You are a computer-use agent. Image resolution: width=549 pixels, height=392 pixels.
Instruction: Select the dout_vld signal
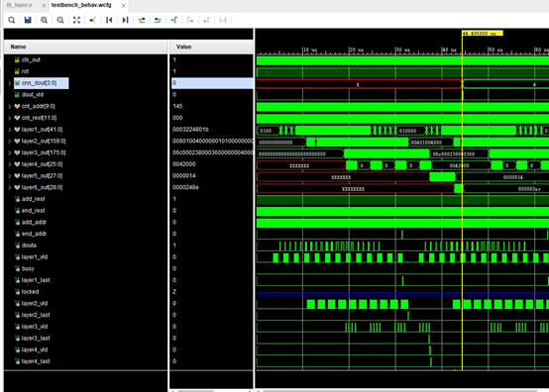pyautogui.click(x=33, y=95)
